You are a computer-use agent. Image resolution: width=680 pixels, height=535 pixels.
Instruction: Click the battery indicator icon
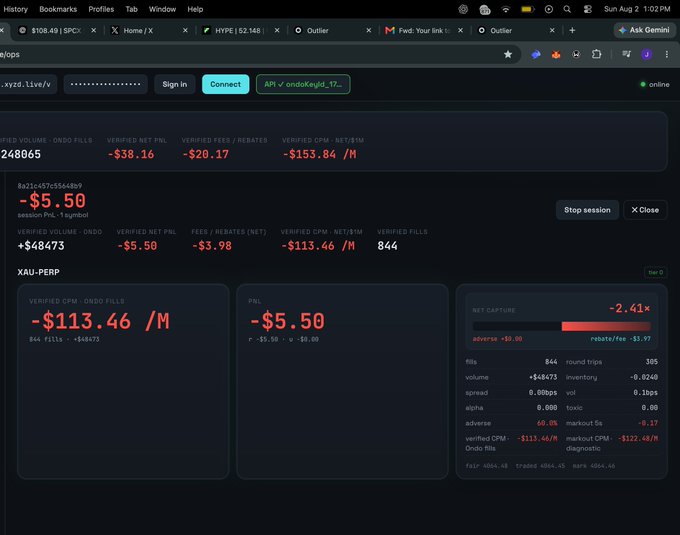[527, 9]
